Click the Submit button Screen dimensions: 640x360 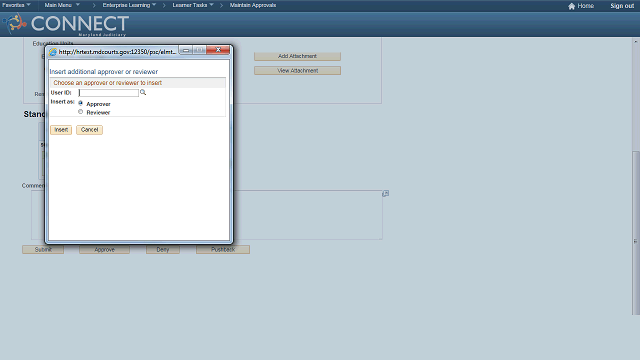[43, 249]
